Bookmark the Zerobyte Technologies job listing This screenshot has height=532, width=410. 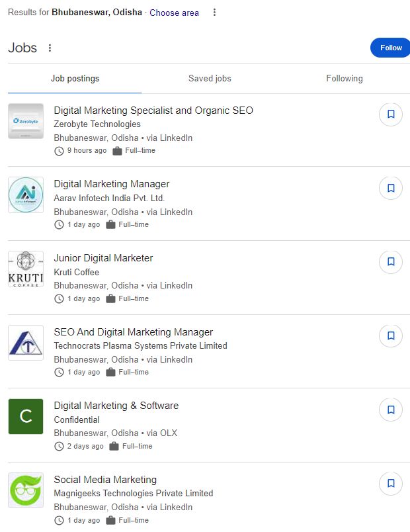click(390, 114)
